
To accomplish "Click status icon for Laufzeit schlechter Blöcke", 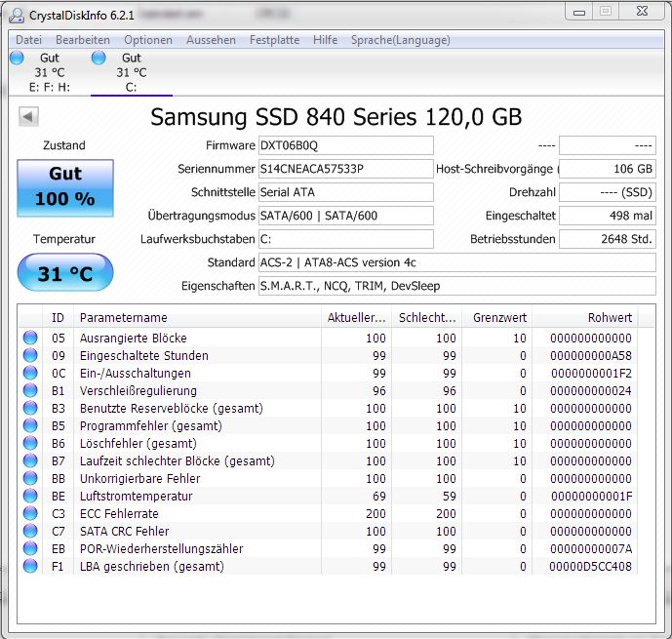I will (30, 460).
